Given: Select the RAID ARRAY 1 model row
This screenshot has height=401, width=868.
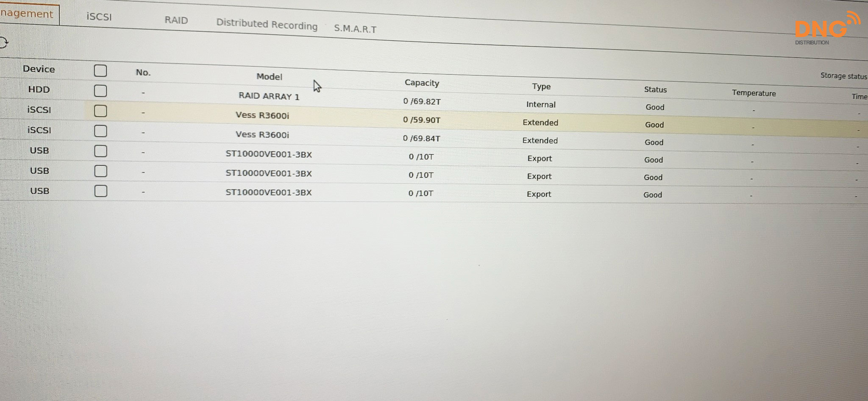Looking at the screenshot, I should (x=269, y=96).
